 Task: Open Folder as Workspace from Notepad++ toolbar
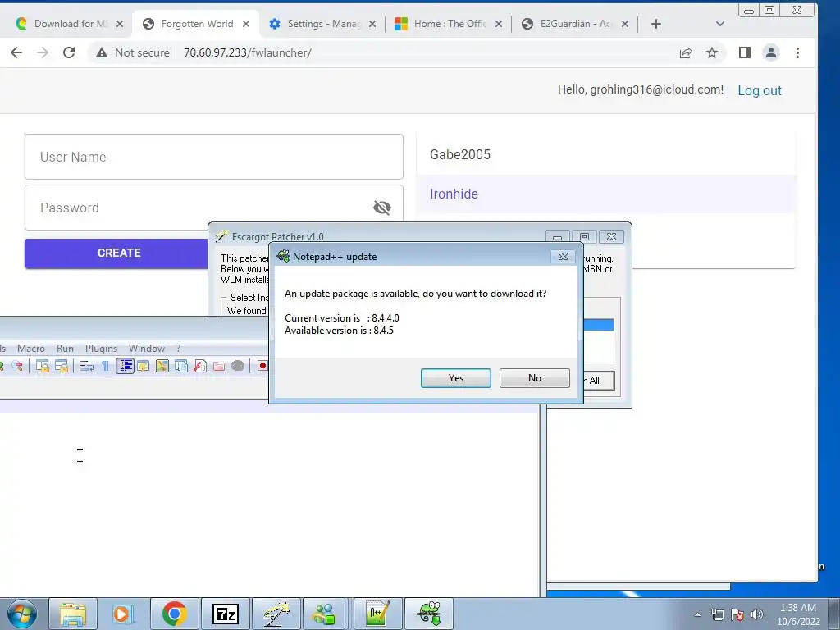click(x=219, y=366)
